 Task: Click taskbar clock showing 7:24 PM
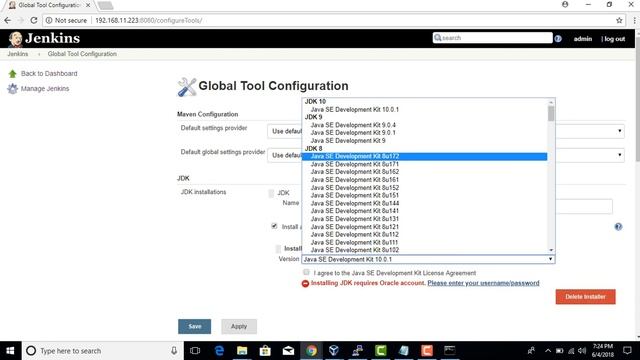(x=602, y=351)
